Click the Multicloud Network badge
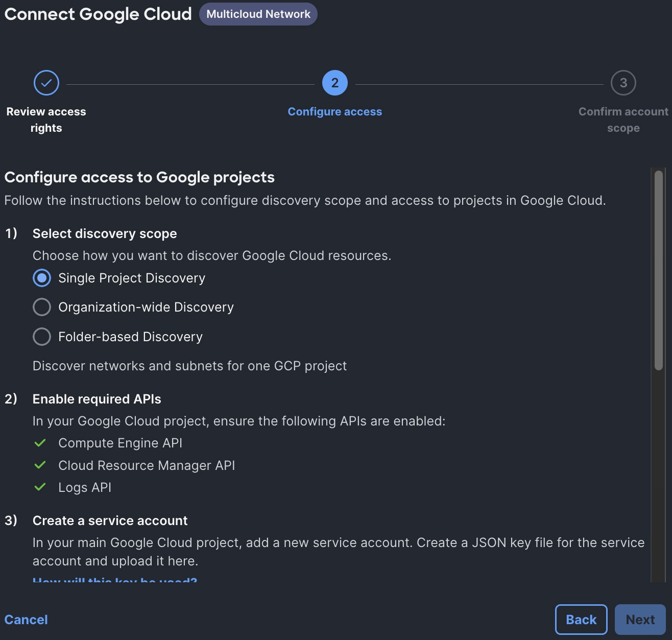672x640 pixels. (x=258, y=14)
